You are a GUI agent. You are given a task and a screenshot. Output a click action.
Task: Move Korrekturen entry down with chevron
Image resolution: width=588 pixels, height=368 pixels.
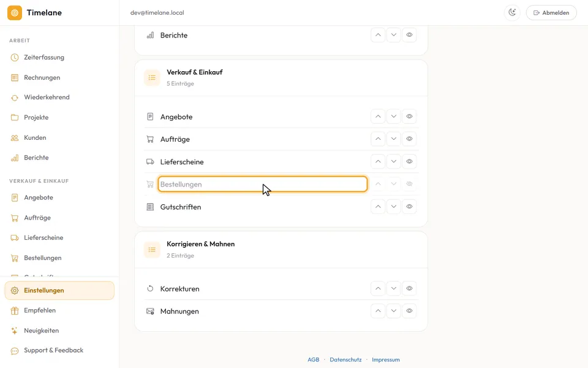(393, 288)
